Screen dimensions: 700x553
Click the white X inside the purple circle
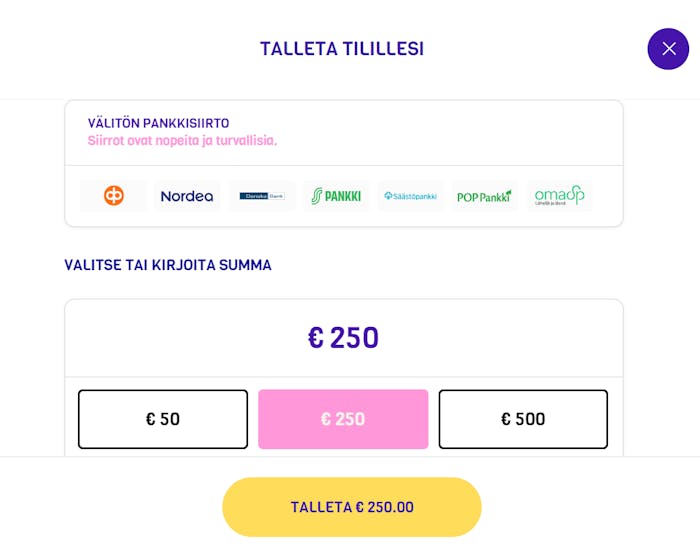669,49
